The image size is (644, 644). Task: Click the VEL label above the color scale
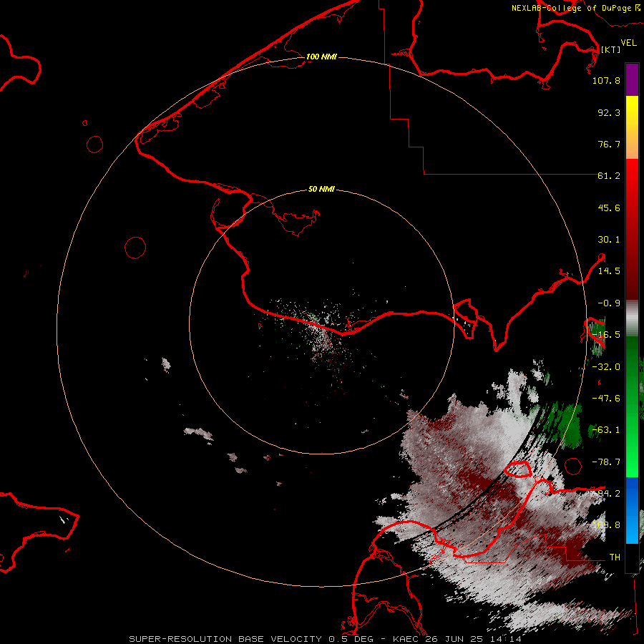pos(628,43)
